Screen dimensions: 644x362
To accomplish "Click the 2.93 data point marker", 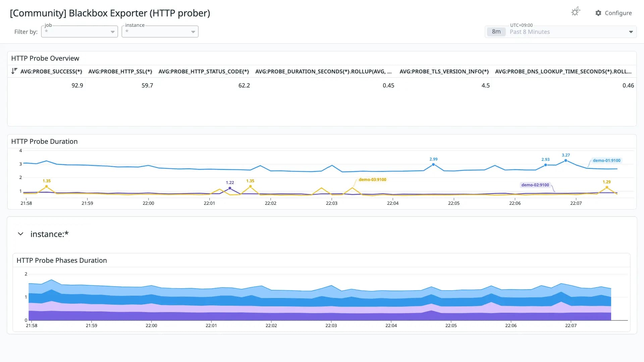I will pyautogui.click(x=545, y=165).
